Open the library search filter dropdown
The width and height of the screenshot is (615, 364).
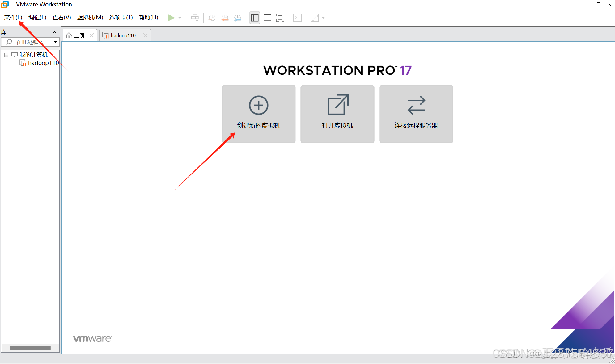pyautogui.click(x=56, y=42)
